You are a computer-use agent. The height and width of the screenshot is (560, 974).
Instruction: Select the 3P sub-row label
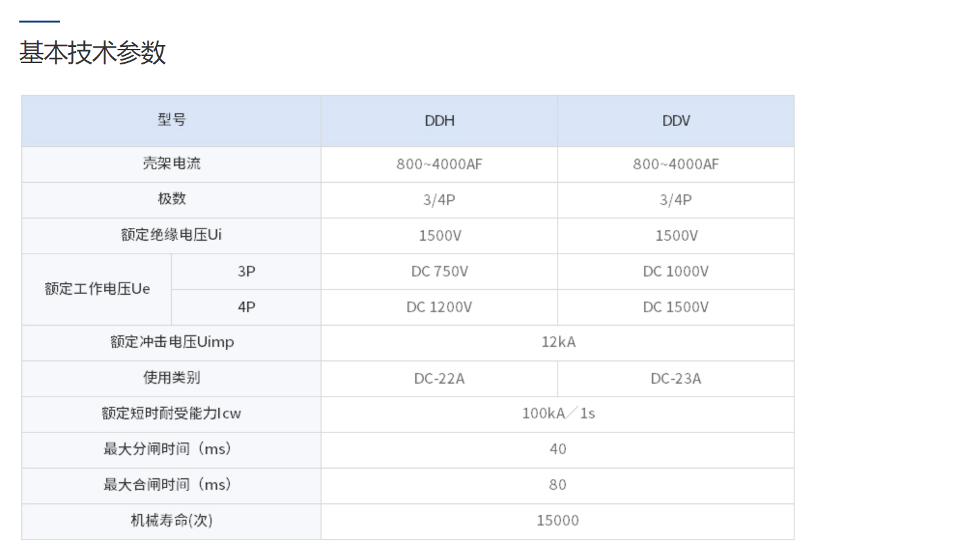point(246,272)
